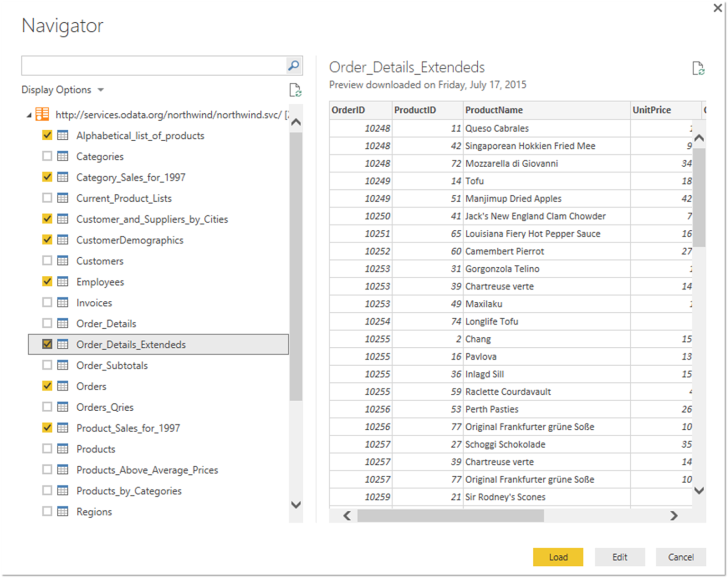Collapse the northwind.svc tree node
The height and width of the screenshot is (578, 728).
point(28,114)
